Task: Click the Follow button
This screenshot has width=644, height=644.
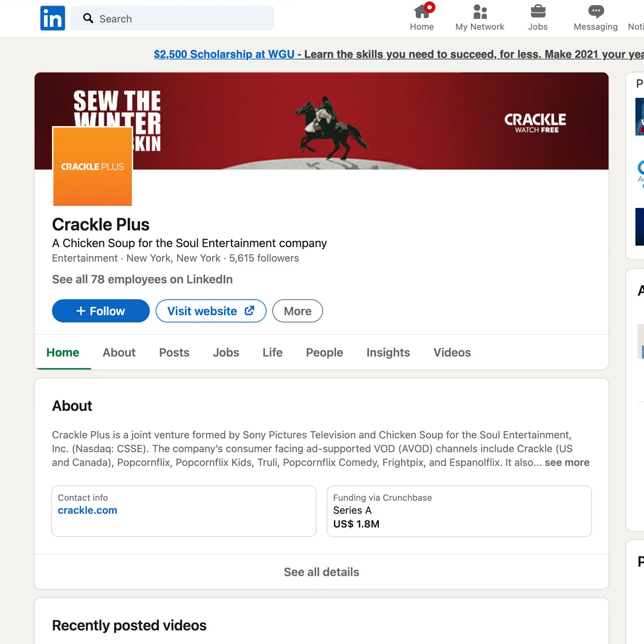Action: [x=100, y=310]
